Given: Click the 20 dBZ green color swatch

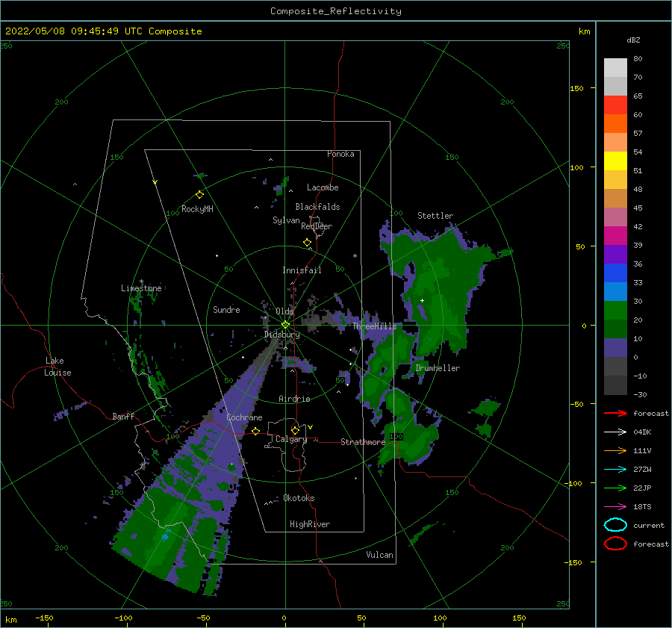Looking at the screenshot, I should 615,329.
